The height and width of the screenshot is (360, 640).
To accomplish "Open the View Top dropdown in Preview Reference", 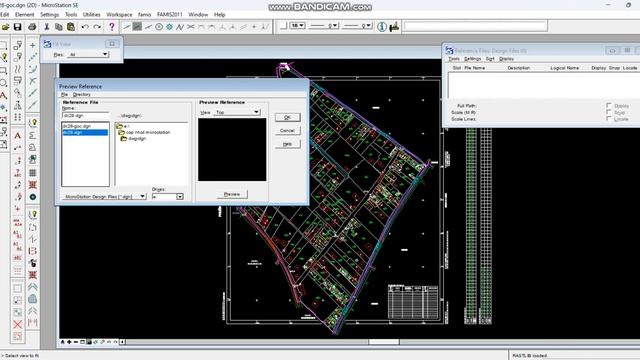I will tap(237, 112).
